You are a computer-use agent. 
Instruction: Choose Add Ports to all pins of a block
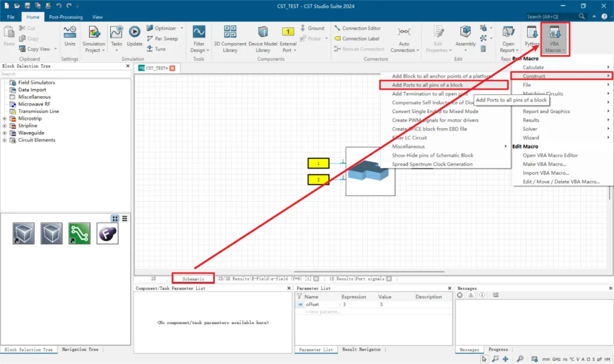click(x=444, y=85)
